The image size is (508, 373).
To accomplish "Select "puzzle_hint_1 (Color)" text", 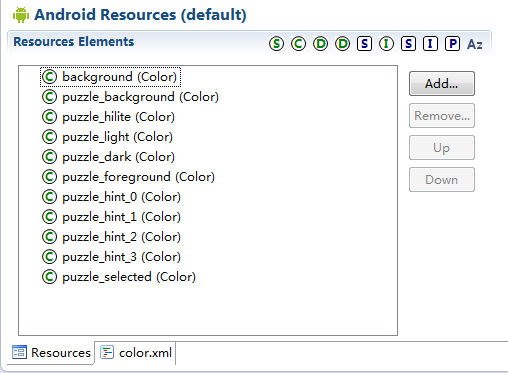I will click(121, 217).
